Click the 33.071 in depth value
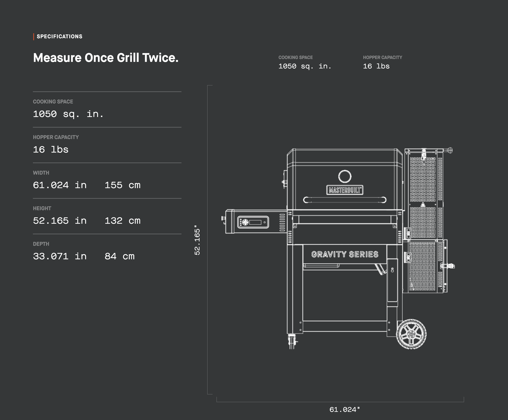Viewport: 508px width, 420px height. click(x=60, y=256)
